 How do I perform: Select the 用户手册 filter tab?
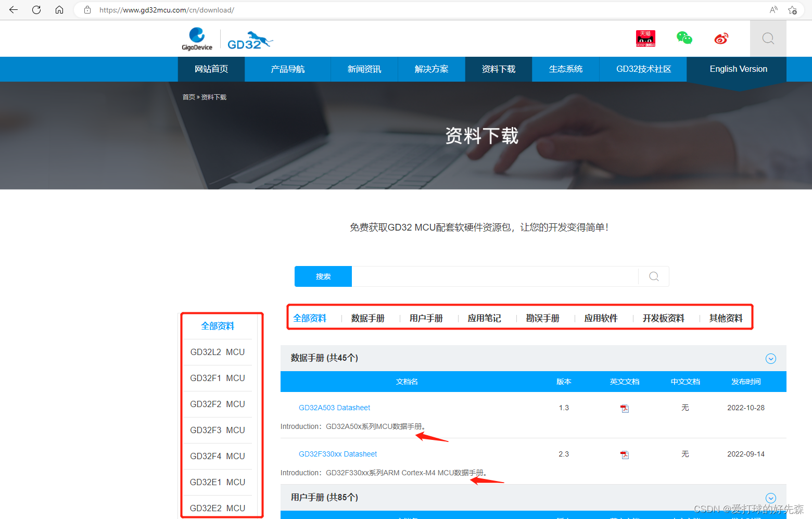pyautogui.click(x=426, y=318)
